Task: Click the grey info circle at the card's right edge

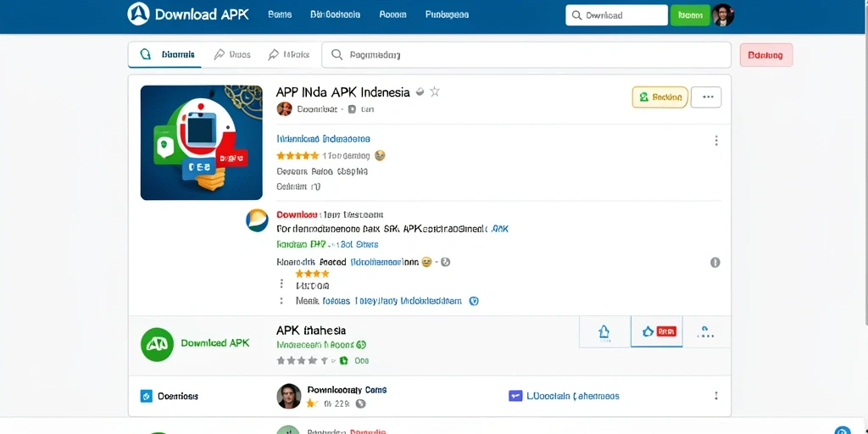Action: [x=715, y=263]
